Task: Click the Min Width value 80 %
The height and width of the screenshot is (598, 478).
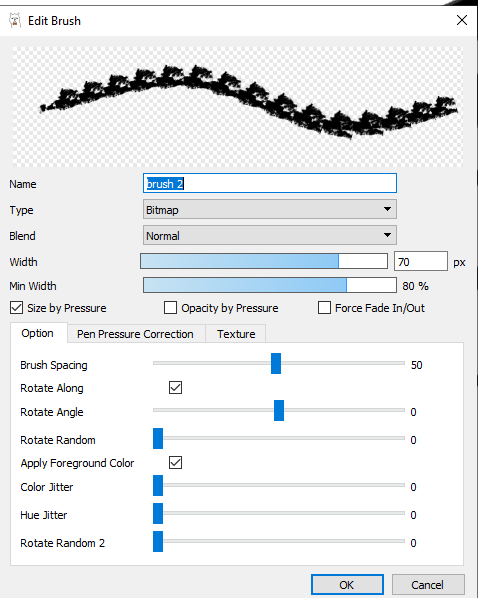Action: click(x=415, y=286)
